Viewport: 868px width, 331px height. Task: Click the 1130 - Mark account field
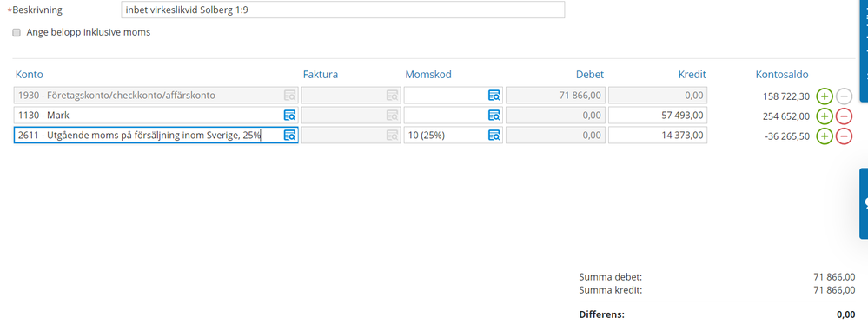pos(156,116)
